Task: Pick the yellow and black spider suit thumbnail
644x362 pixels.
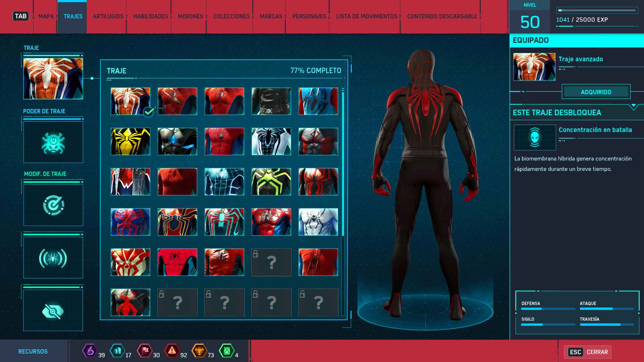Action: (x=130, y=141)
